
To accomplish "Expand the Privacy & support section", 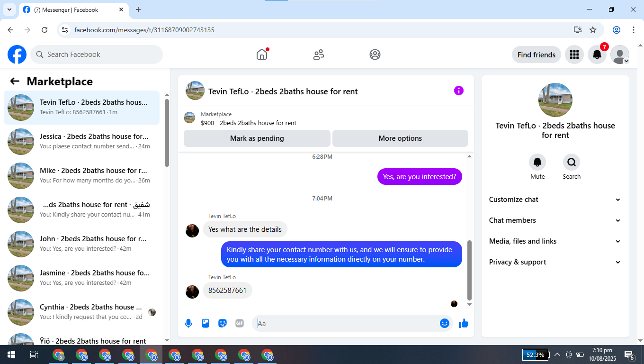I will point(555,262).
